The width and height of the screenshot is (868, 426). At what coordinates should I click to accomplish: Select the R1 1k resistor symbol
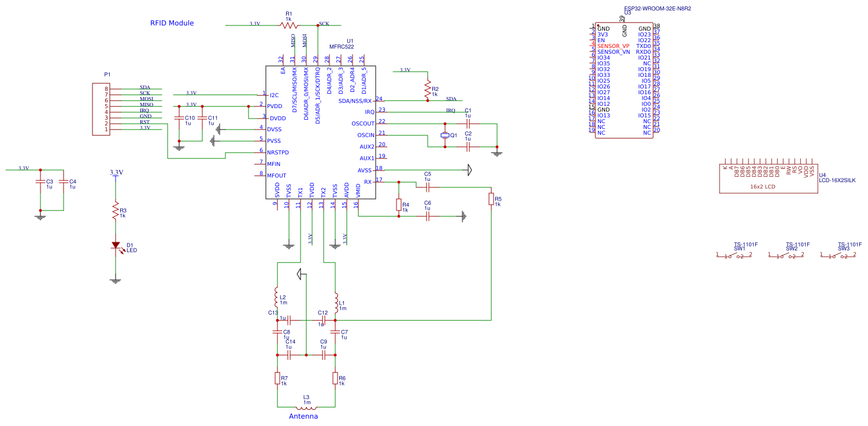click(289, 25)
